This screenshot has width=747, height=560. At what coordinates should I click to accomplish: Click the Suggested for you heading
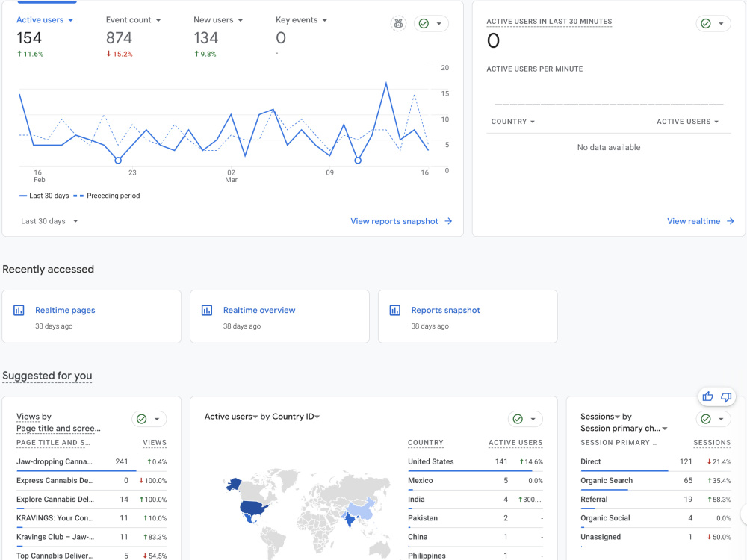click(47, 376)
